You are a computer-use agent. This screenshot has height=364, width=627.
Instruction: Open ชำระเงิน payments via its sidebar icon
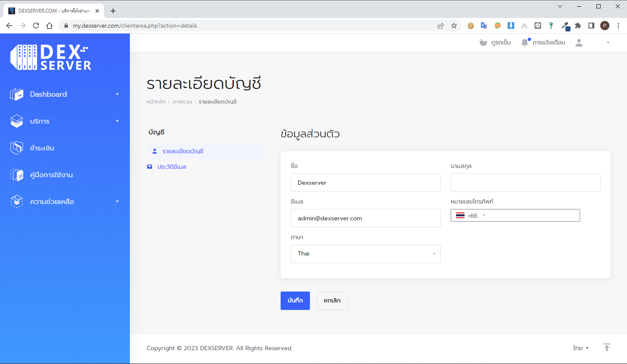pos(17,147)
